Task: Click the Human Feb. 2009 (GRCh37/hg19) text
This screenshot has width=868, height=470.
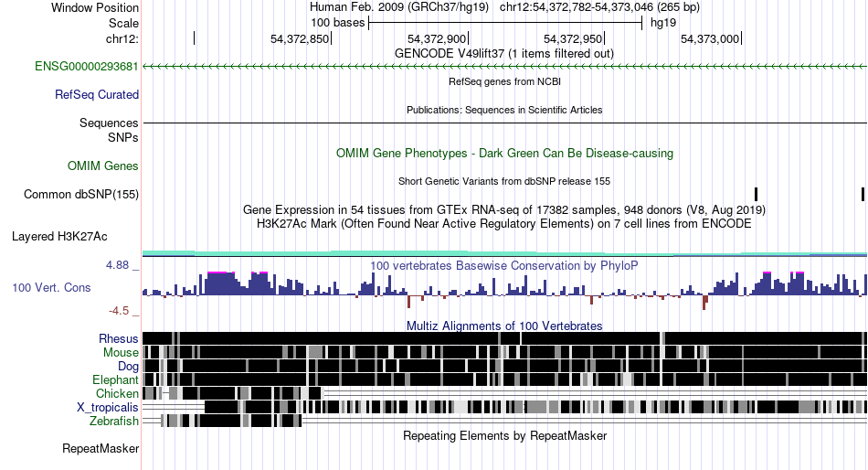Action: point(399,7)
